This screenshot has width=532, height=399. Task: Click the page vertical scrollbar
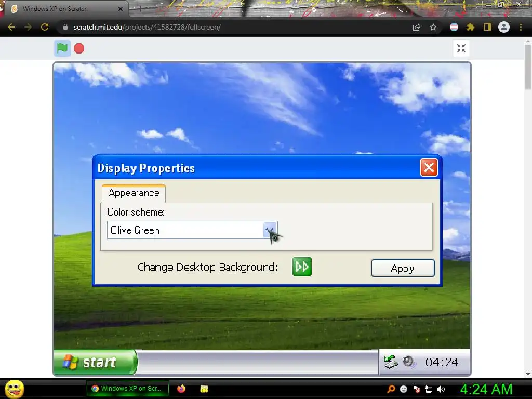click(528, 67)
